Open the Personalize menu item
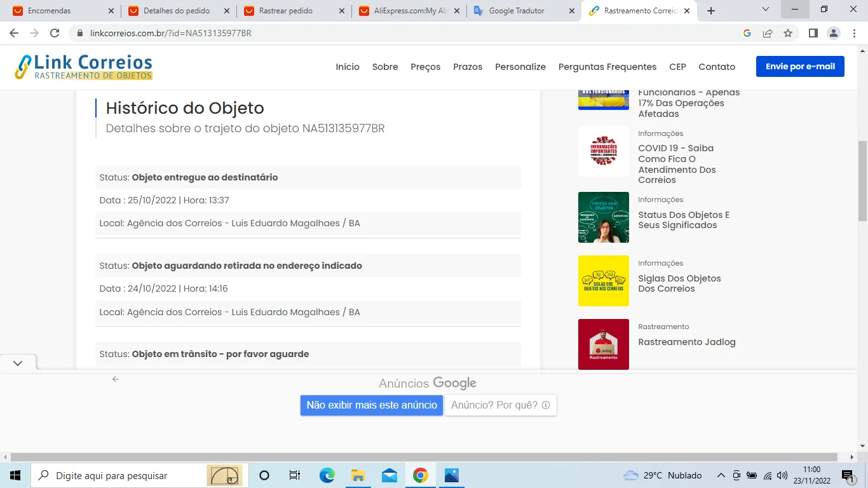Screen dimensions: 868x488 pyautogui.click(x=520, y=67)
